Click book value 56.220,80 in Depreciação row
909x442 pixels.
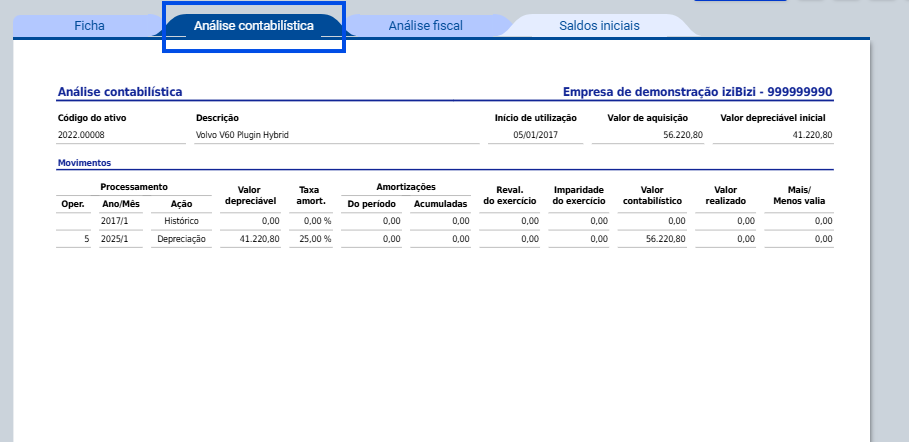(665, 238)
